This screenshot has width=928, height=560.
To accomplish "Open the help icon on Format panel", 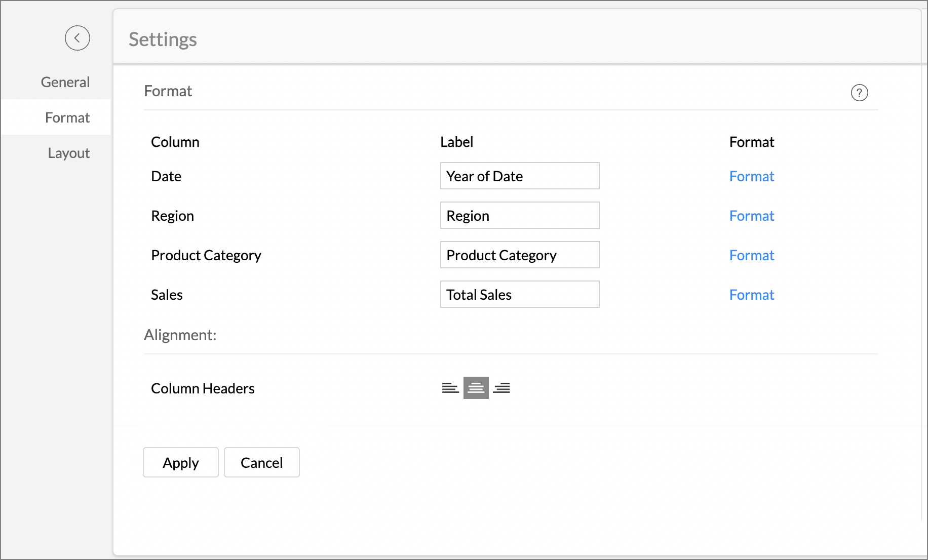I will [859, 93].
